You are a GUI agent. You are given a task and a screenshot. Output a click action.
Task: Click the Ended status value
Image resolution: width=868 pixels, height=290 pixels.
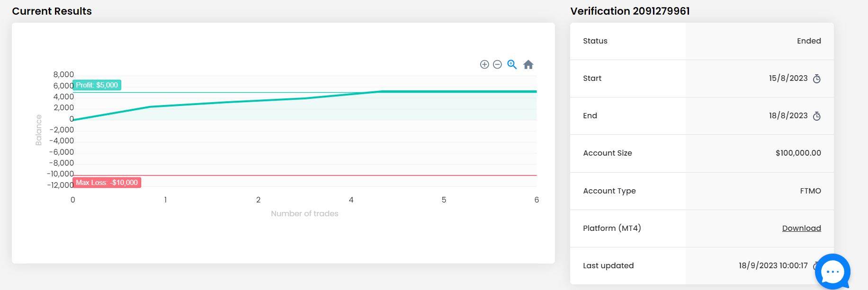tap(809, 41)
